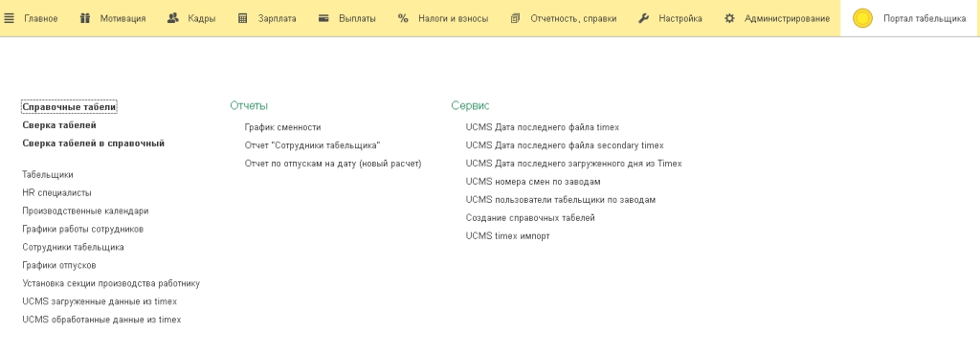This screenshot has height=354, width=980.
Task: Open Отчет "Сотрудники табельщика" report
Action: coord(313,145)
